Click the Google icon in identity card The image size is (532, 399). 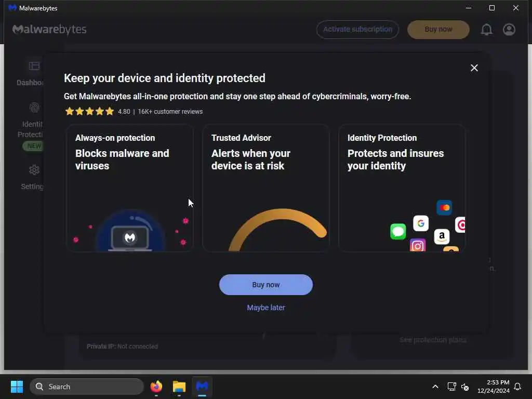(x=421, y=223)
